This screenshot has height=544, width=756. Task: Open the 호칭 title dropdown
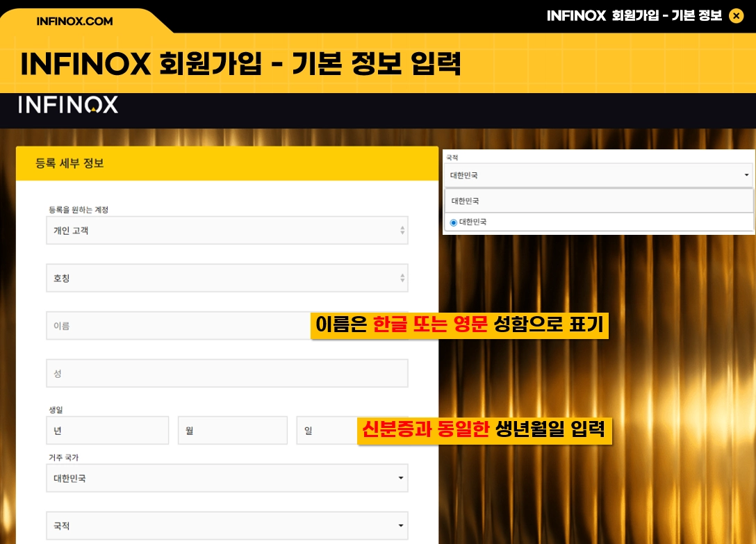coord(227,278)
